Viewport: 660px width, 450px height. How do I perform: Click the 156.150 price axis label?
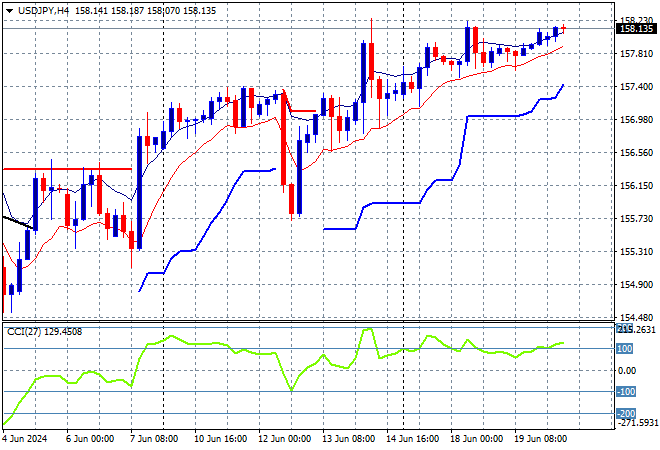pos(636,186)
